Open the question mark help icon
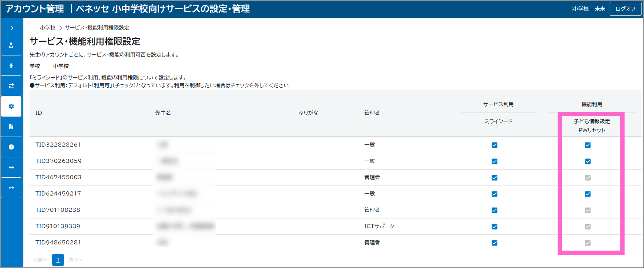644x268 pixels. 11,147
